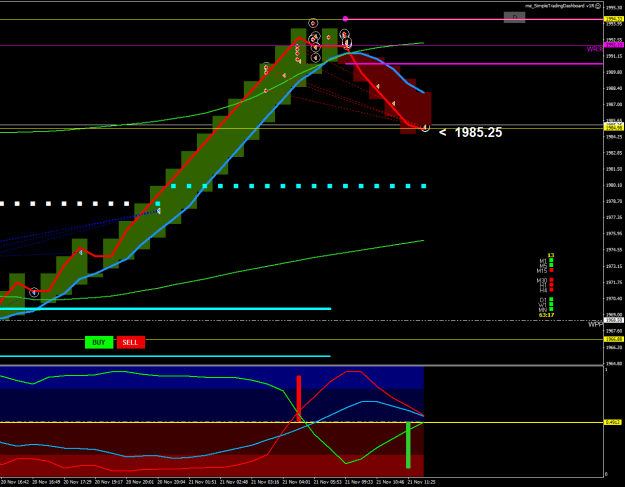This screenshot has height=487, width=625.
Task: Click the white 1968.50 price tag on the axis
Action: [x=614, y=320]
